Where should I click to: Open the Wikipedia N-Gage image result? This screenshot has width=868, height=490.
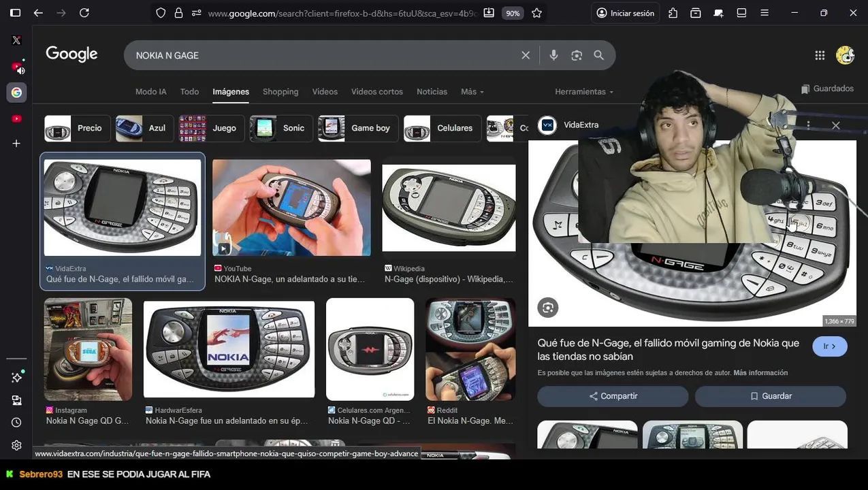449,208
